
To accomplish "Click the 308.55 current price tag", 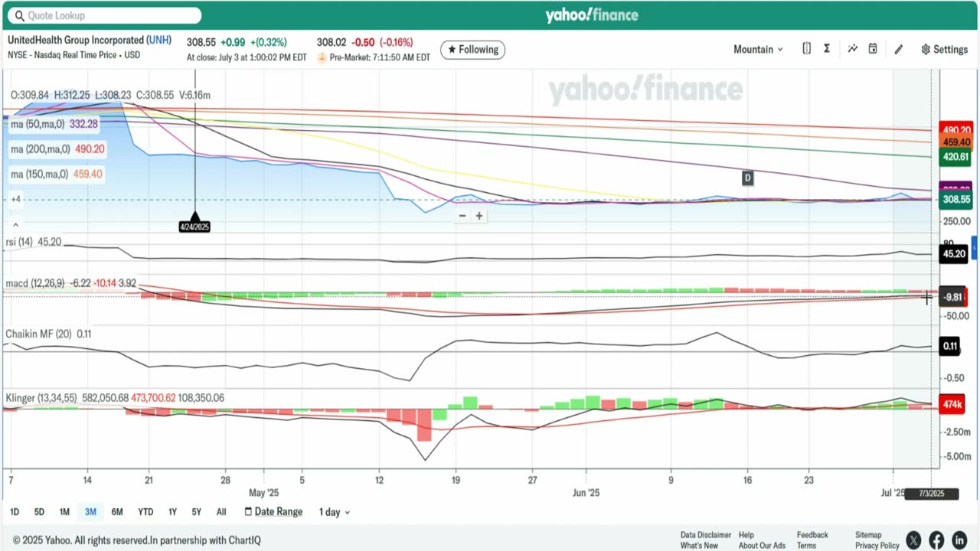I will [955, 199].
